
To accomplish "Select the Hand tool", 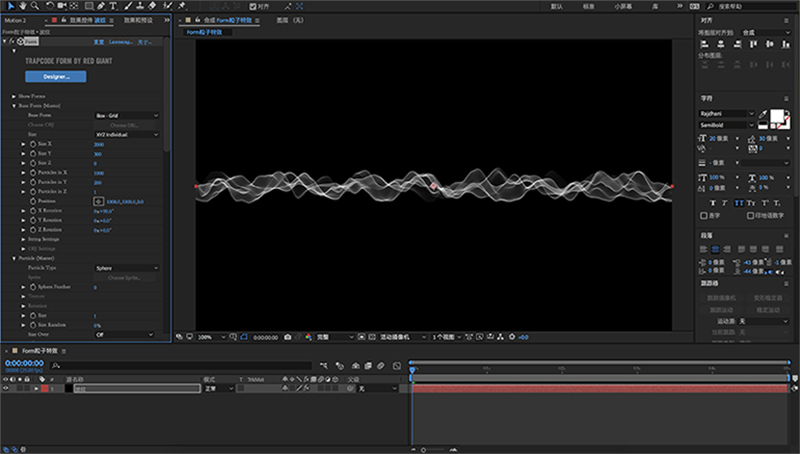I will (22, 6).
